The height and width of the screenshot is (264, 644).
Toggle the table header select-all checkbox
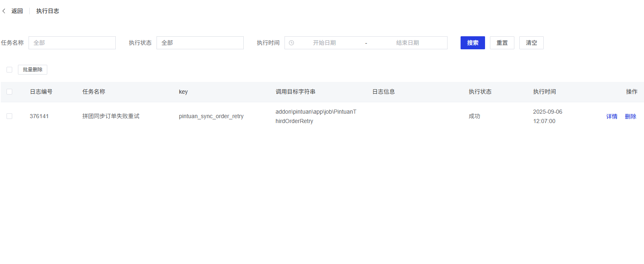[9, 92]
